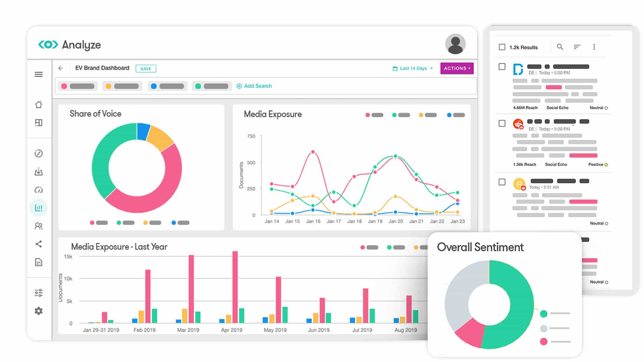Click the SAVE button
Image resolution: width=644 pixels, height=362 pixels.
(x=146, y=69)
